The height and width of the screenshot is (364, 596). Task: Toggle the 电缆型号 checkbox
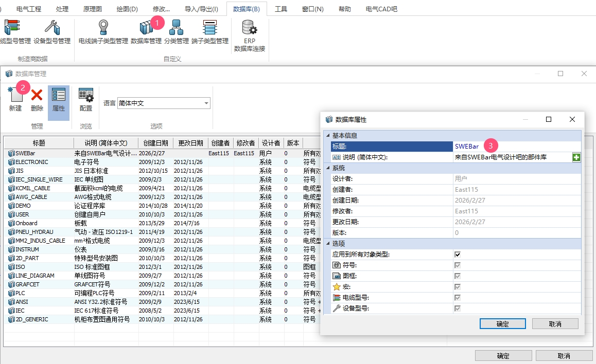click(458, 298)
